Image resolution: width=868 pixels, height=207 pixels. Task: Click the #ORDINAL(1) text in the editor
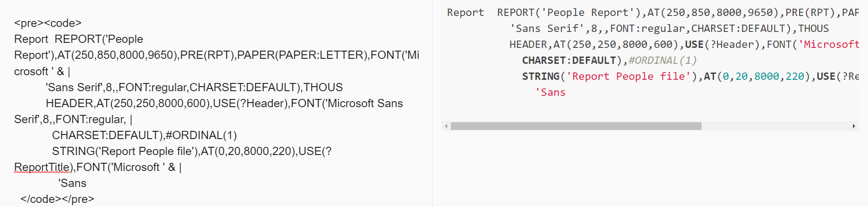201,135
